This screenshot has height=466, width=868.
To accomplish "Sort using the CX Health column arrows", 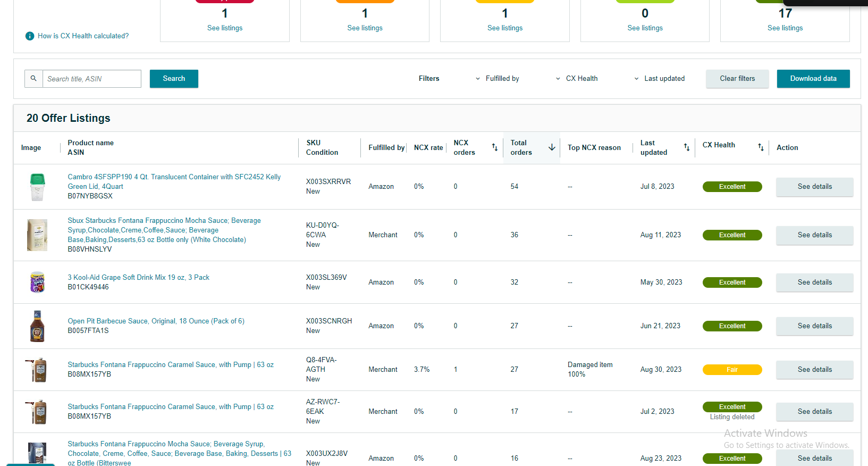I will point(761,147).
